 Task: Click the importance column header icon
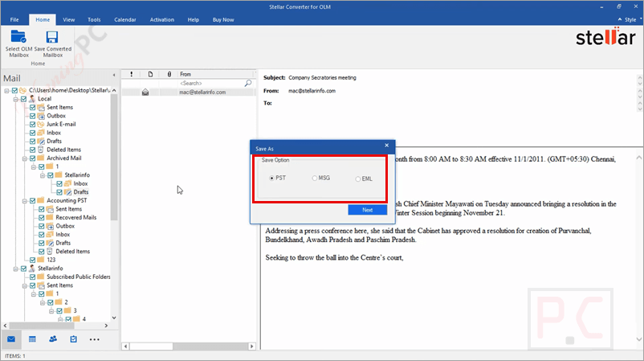coord(132,74)
